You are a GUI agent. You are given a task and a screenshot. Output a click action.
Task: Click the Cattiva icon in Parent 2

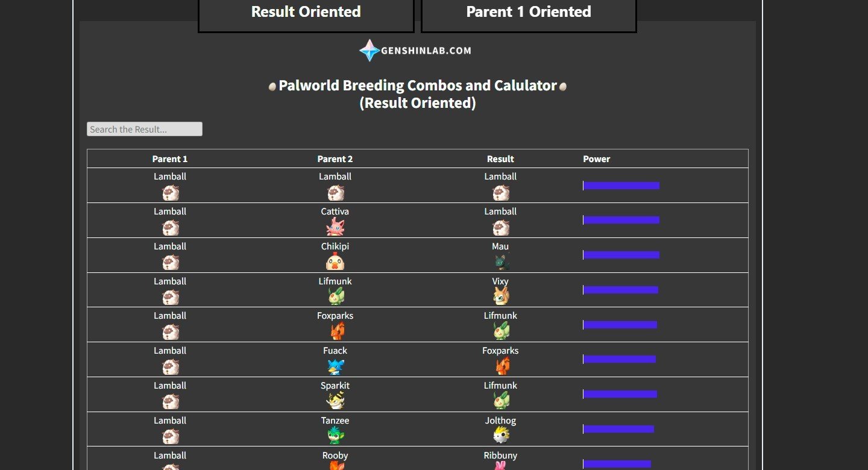click(335, 227)
